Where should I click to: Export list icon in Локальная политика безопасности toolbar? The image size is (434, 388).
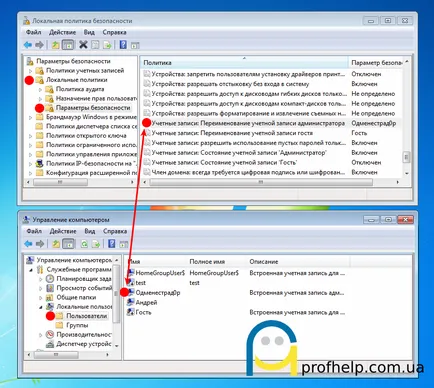point(107,45)
